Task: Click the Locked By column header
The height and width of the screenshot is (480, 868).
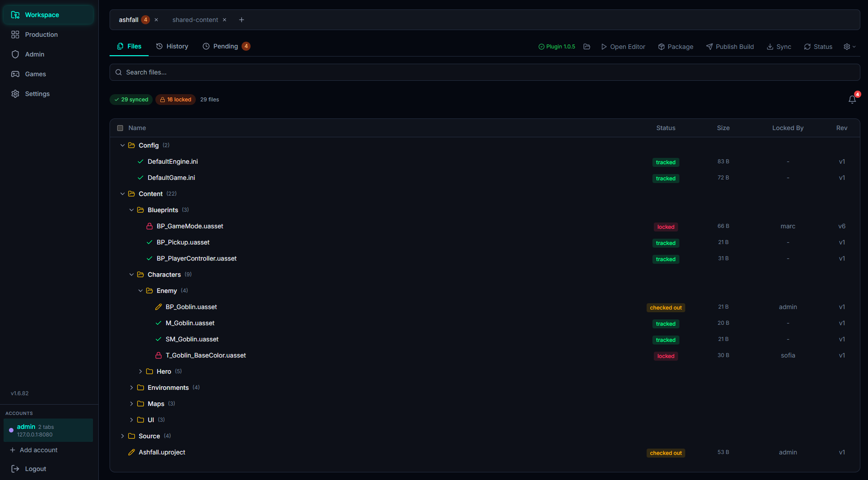Action: click(x=788, y=128)
